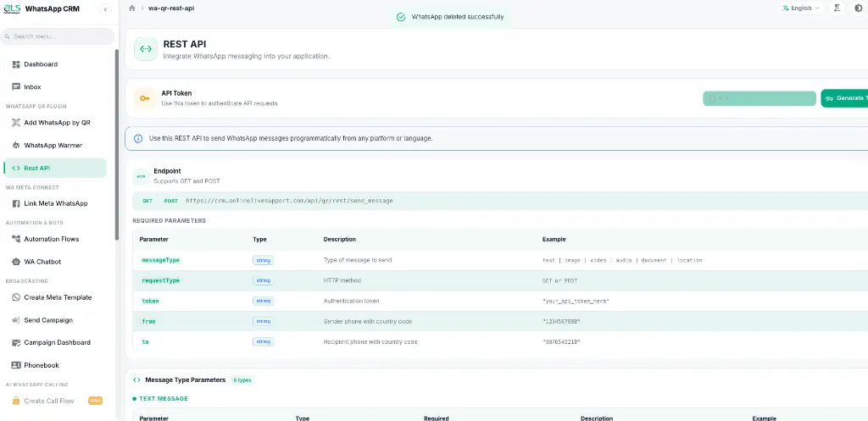Click the text direction icon next to English
Screen dimensions: 868x421
[x=837, y=8]
